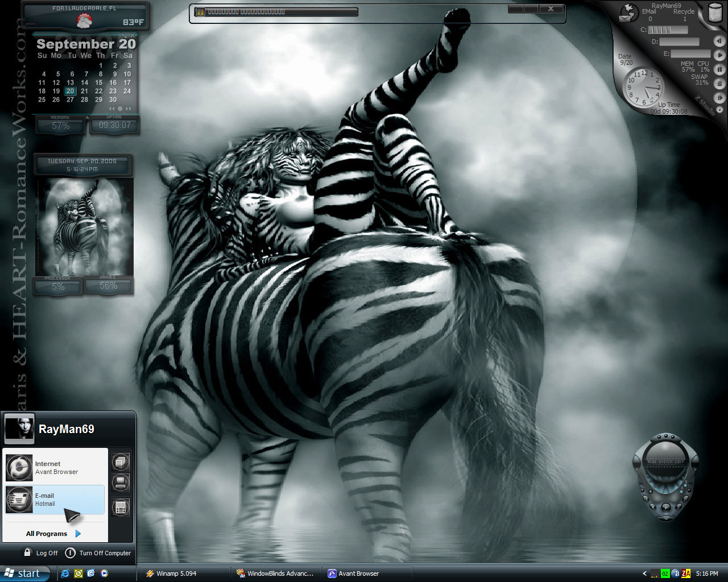
Task: Launch Internet Explorer from quick launch
Action: click(x=65, y=573)
